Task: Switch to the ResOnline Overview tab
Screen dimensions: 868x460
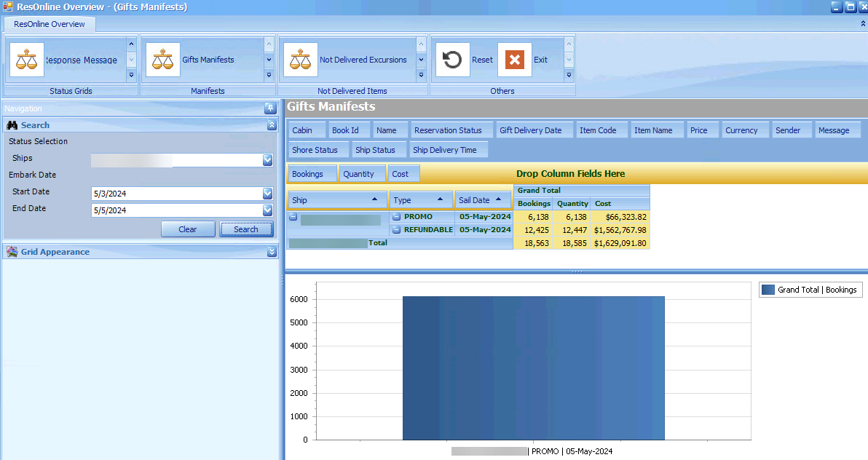Action: [x=50, y=24]
